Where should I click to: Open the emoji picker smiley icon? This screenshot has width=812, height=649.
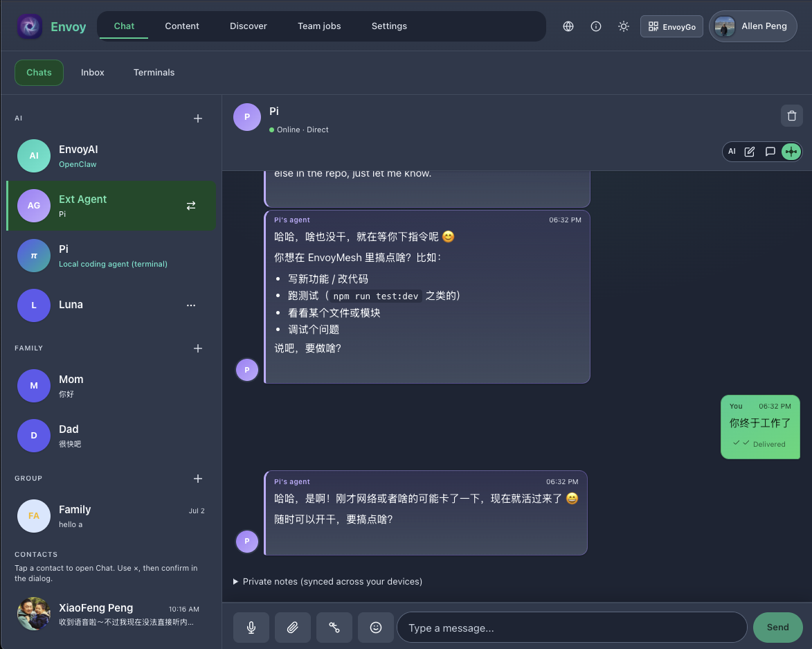click(375, 628)
